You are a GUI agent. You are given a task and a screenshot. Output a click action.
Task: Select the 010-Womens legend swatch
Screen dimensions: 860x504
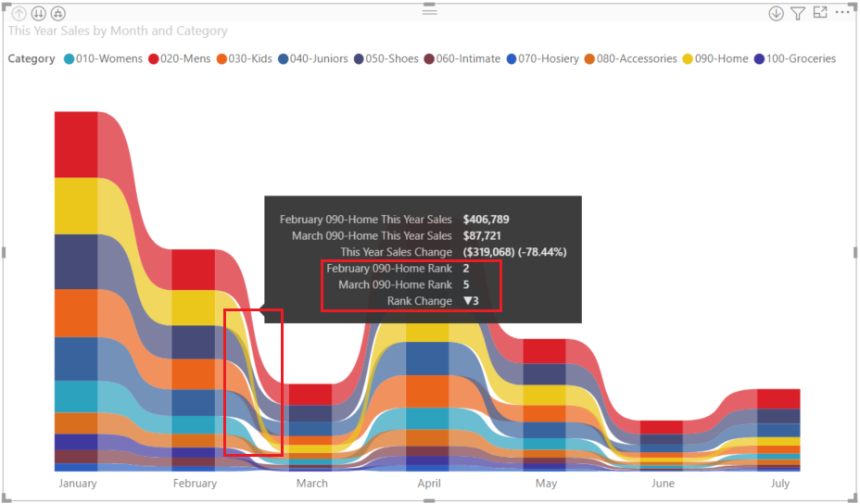tap(70, 58)
